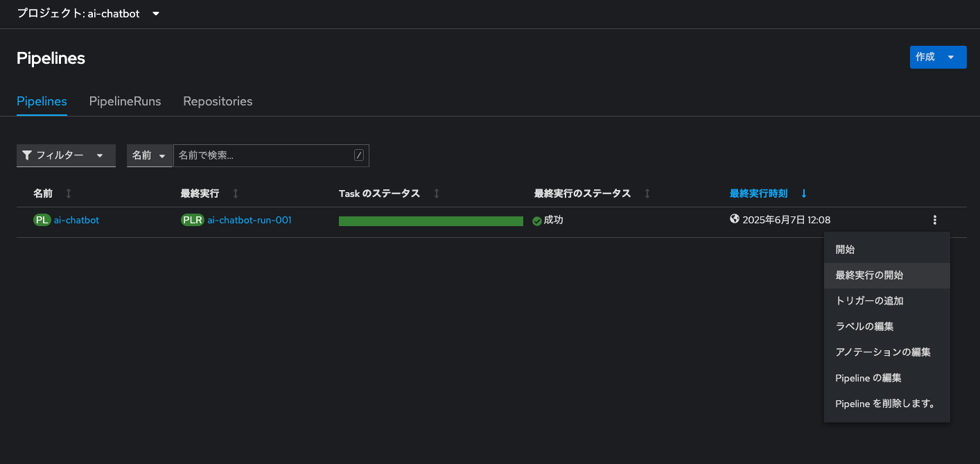The height and width of the screenshot is (464, 980).
Task: Open the 作成 create dropdown
Action: (x=938, y=57)
